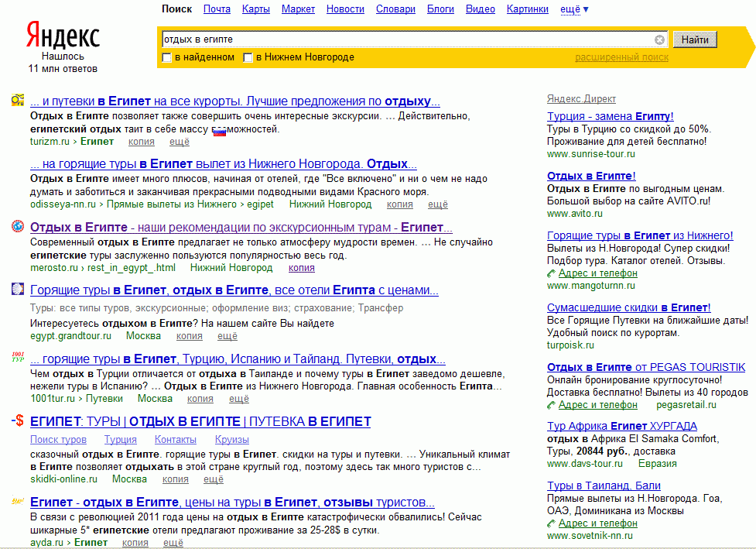Open the 'Поиск туров' sitelink
The image size is (756, 549).
58,440
